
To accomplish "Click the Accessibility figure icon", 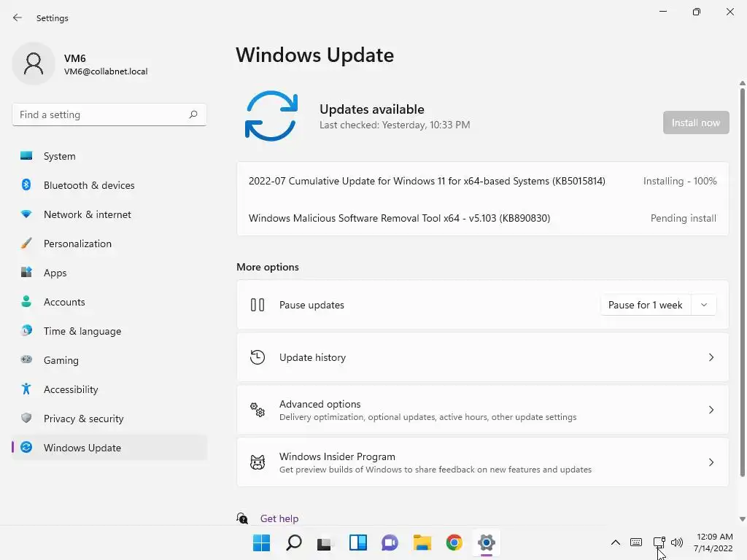I will (x=26, y=389).
